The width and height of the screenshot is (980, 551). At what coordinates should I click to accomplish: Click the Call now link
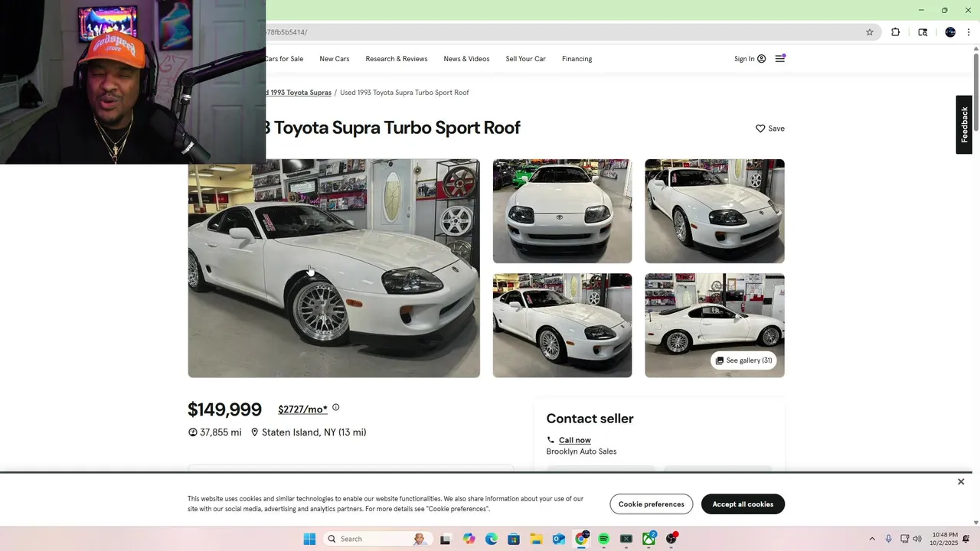575,440
